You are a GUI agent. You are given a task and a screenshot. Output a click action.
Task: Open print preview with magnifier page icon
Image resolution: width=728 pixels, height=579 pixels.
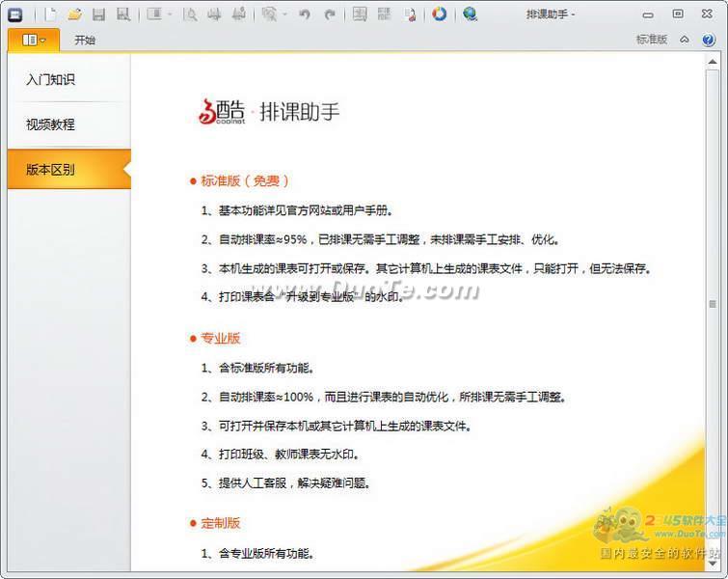(x=189, y=14)
